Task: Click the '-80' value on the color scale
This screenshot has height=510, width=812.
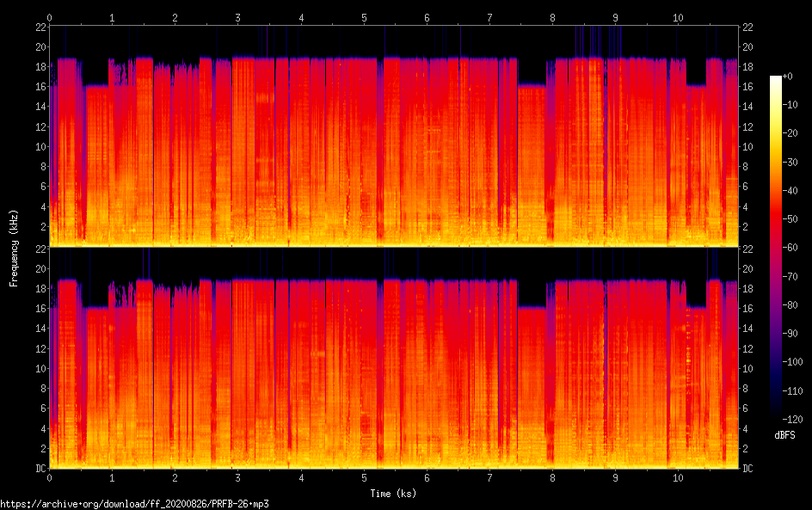Action: [x=790, y=305]
